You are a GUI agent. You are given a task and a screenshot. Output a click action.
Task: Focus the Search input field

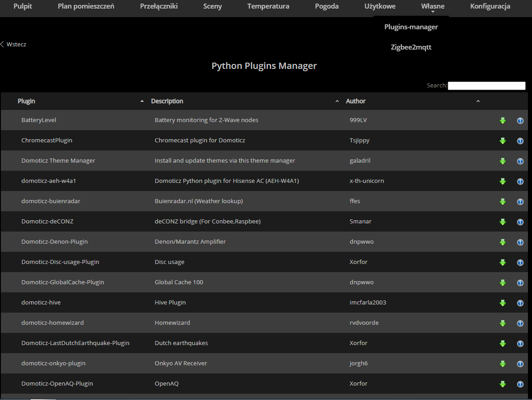487,86
